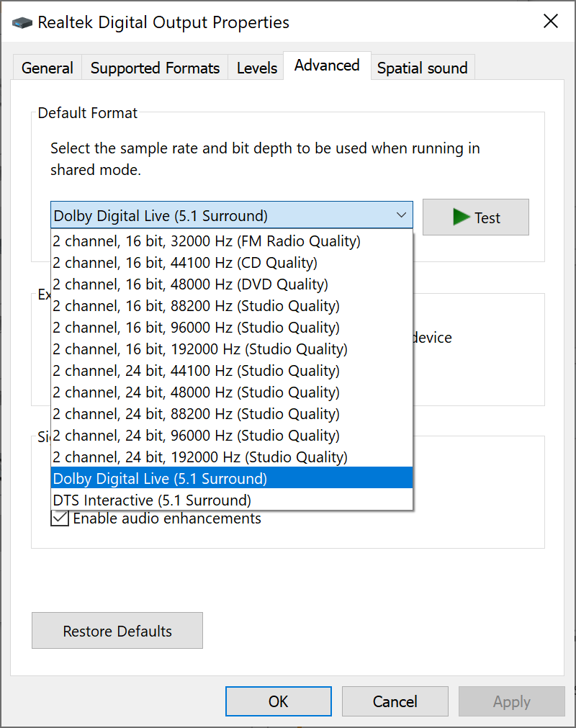Select 2 channel, 16 bit, 88200 Hz option
This screenshot has width=576, height=728.
232,306
